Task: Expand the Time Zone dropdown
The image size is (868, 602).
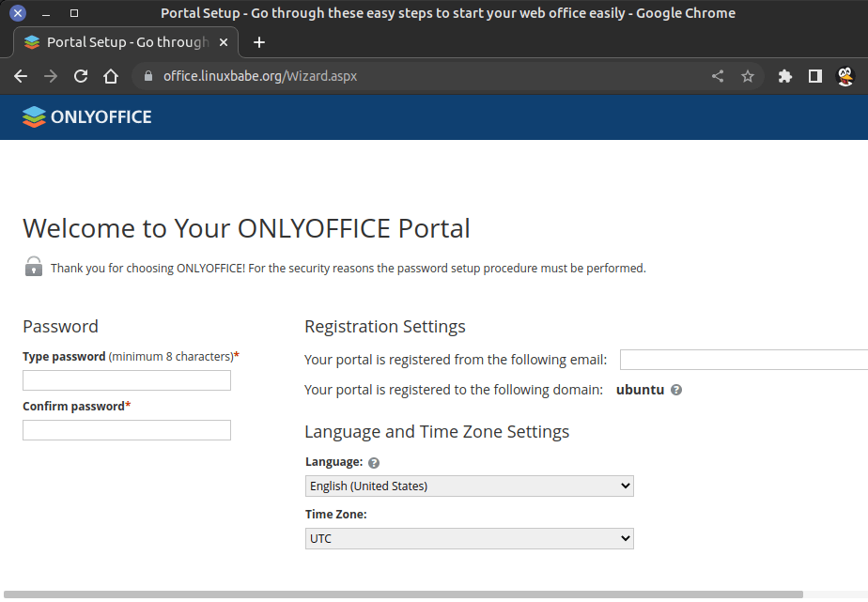Action: tap(470, 539)
